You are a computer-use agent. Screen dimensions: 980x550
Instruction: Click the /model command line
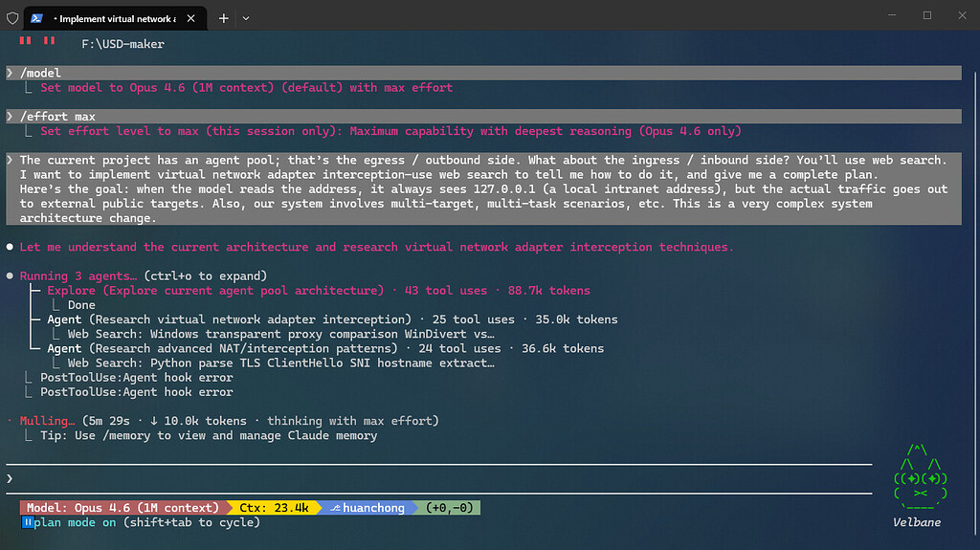483,73
